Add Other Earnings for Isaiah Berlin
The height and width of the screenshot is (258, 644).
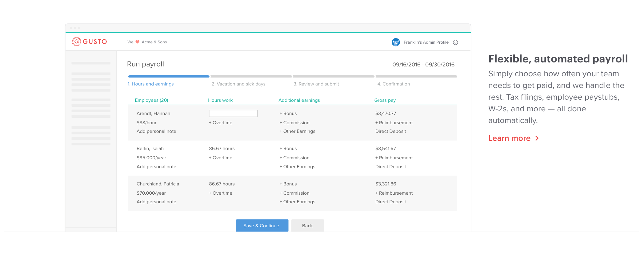click(297, 167)
